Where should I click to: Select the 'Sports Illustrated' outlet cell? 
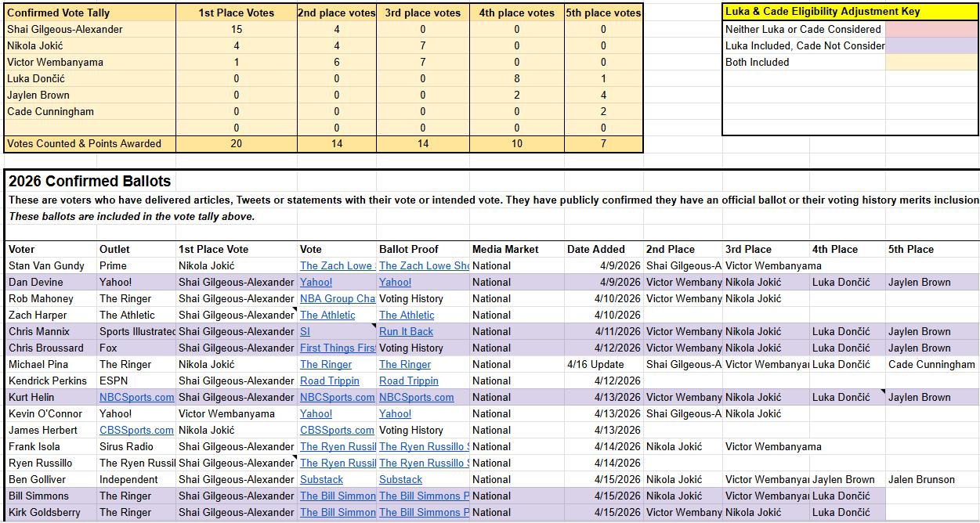tap(137, 331)
